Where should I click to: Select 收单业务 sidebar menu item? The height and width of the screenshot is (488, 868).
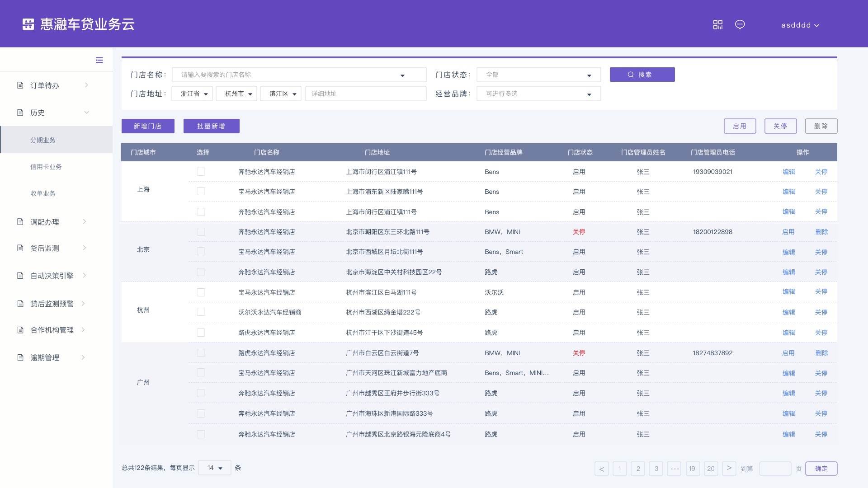(x=43, y=193)
